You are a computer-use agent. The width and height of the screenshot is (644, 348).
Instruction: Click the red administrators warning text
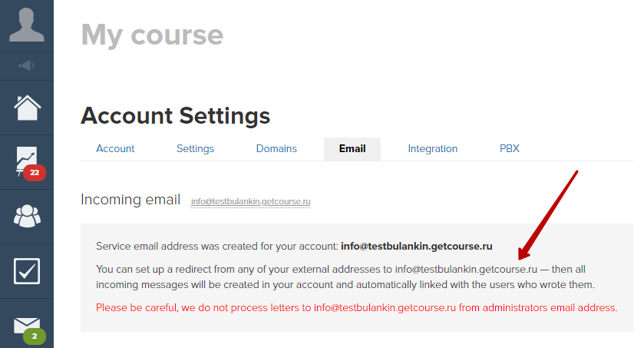pyautogui.click(x=356, y=308)
